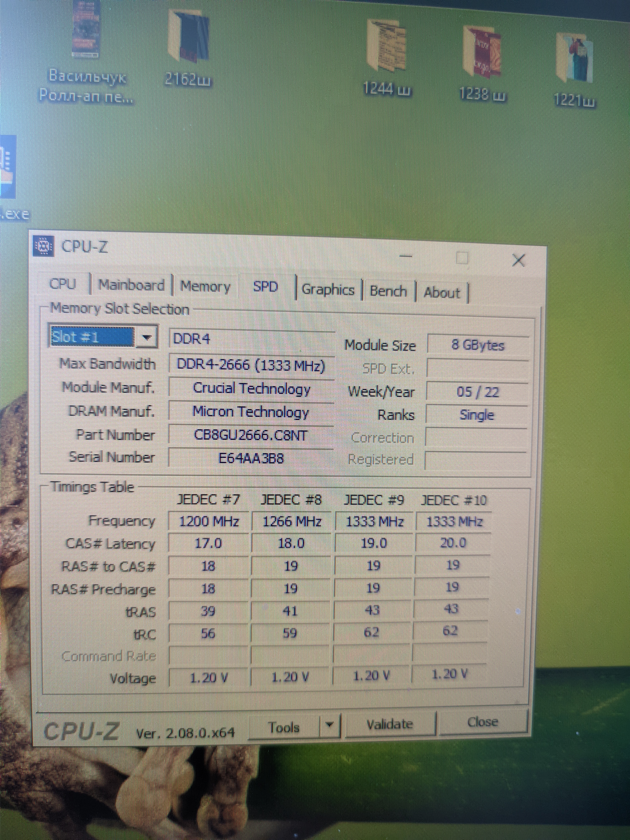Open the 1221ш desktop folder
The height and width of the screenshot is (840, 630).
[575, 70]
